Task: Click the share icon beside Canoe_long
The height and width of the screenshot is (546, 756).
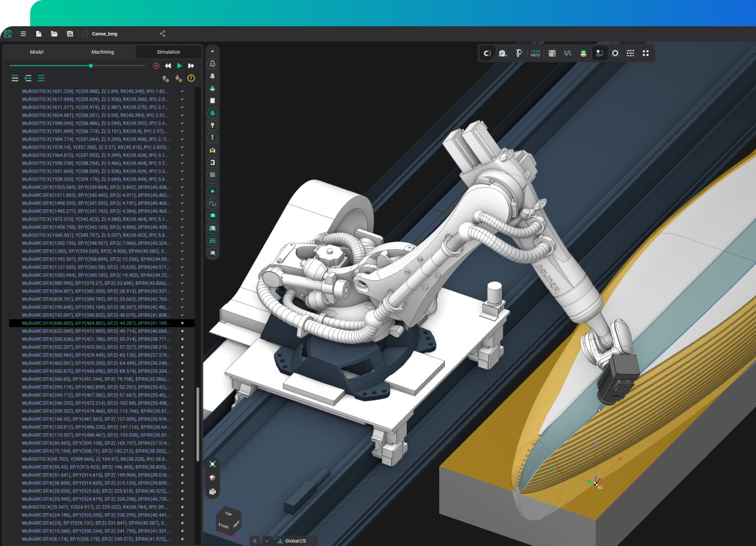Action: 163,34
